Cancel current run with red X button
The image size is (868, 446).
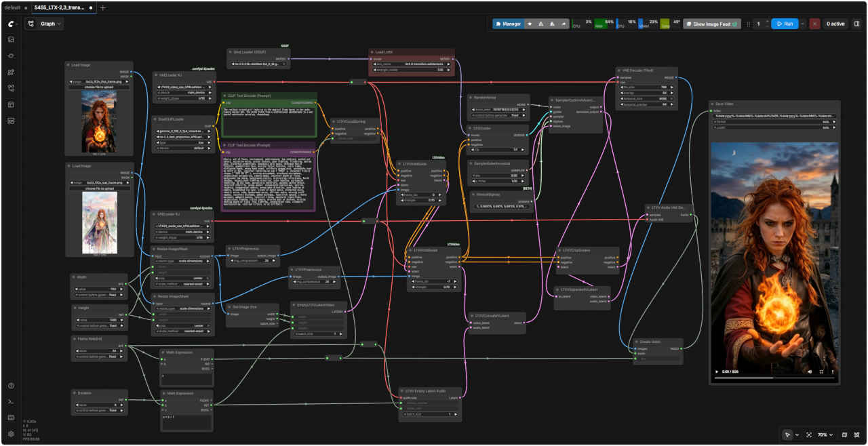pyautogui.click(x=814, y=24)
